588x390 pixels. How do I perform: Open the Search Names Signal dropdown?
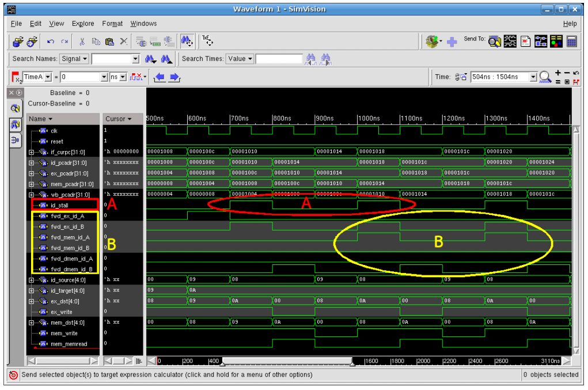[74, 59]
